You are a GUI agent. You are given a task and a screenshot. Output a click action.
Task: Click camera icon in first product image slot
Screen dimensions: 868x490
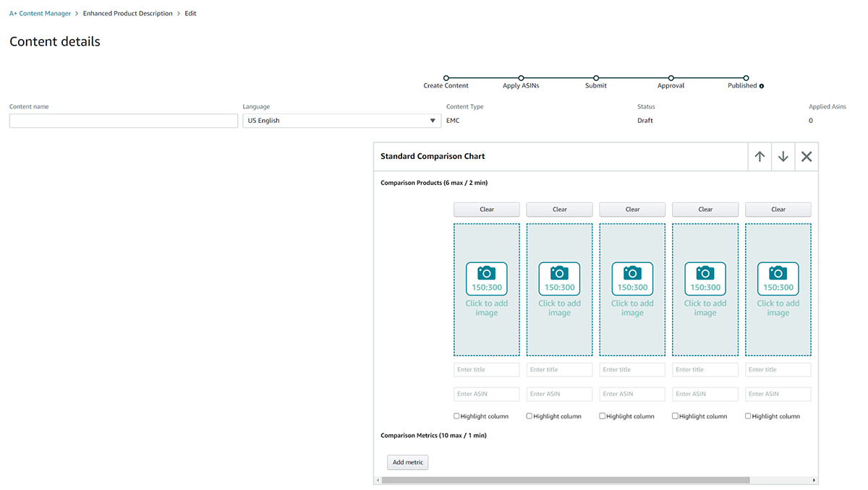(x=487, y=273)
